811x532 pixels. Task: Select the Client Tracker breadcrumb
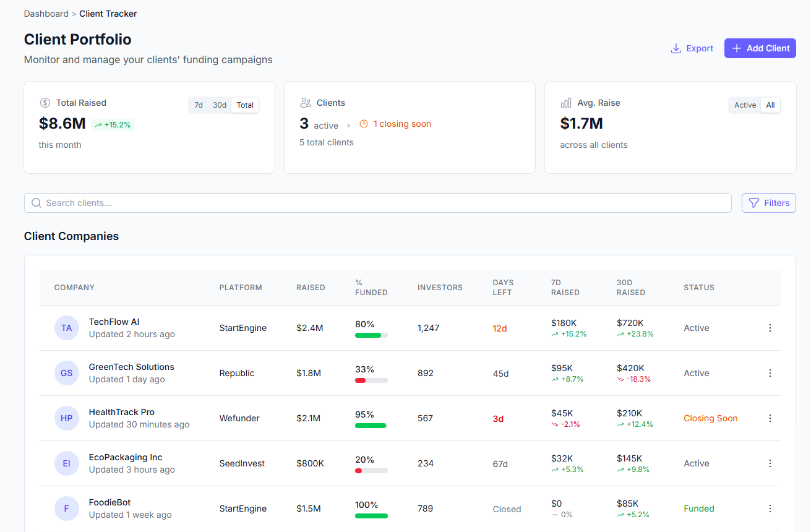(108, 13)
